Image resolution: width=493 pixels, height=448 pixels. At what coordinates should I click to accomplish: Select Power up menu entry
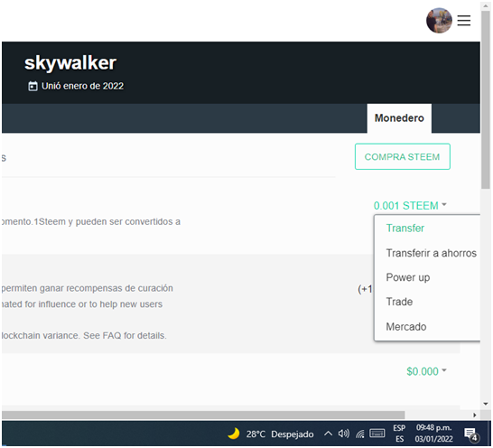point(408,277)
